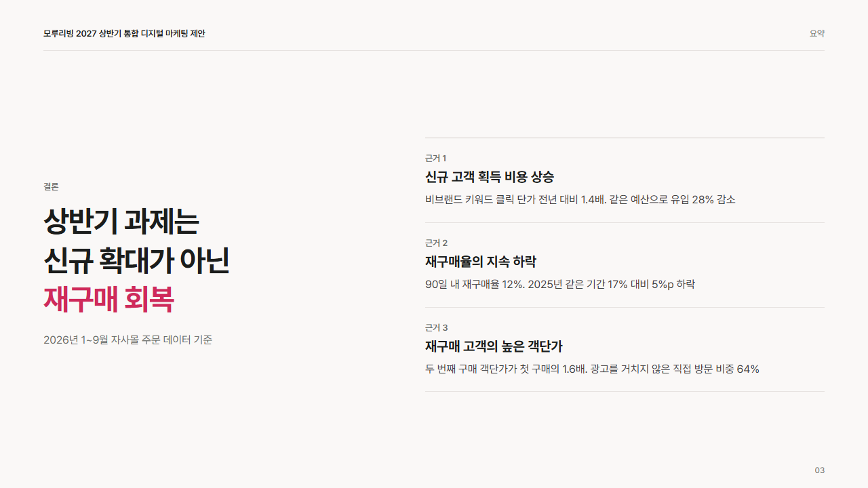Click the source note '2026년 1~9월 자사몰 주문 데이터 기준'

point(127,340)
